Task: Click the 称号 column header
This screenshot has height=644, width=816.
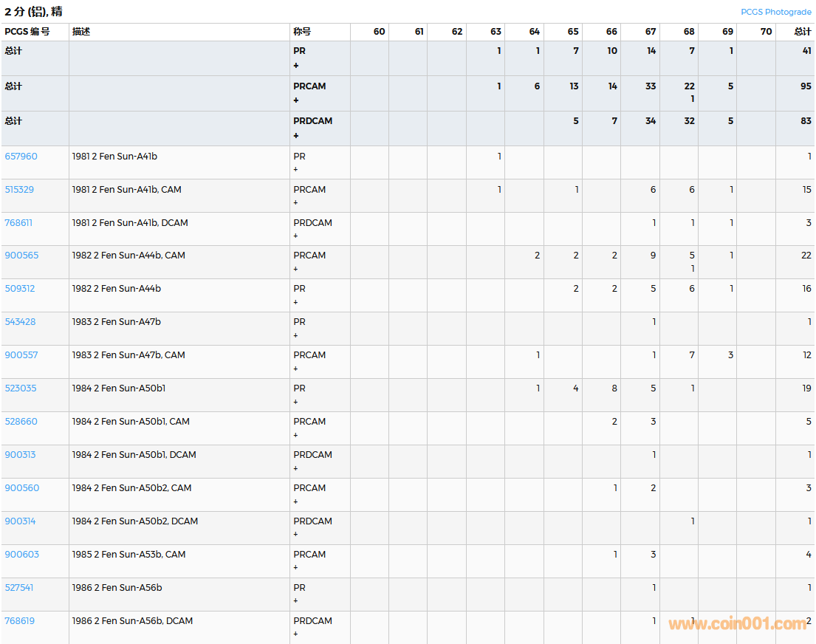Action: tap(302, 32)
